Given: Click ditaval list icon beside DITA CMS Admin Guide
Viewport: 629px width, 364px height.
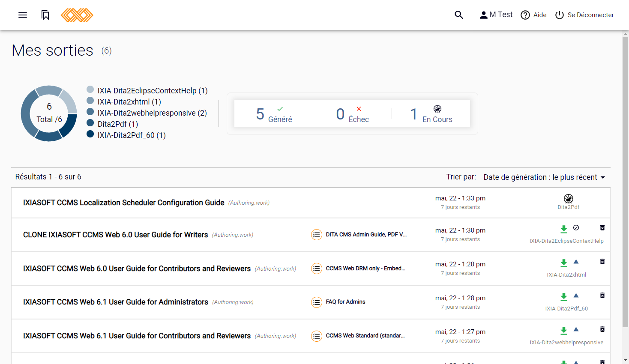Looking at the screenshot, I should click(316, 235).
